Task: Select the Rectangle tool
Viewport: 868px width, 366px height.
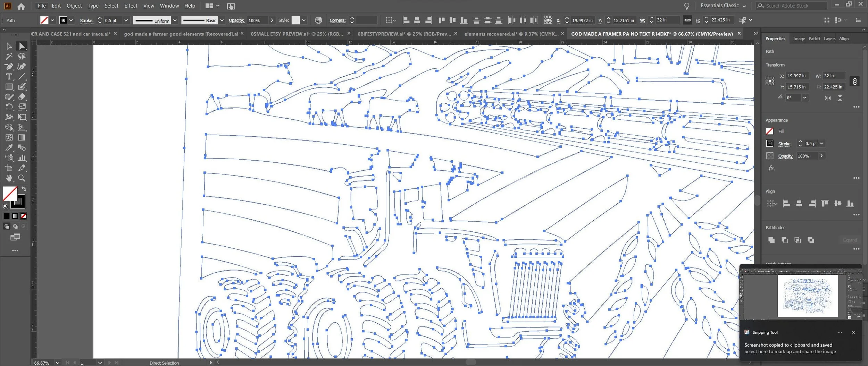Action: 9,87
